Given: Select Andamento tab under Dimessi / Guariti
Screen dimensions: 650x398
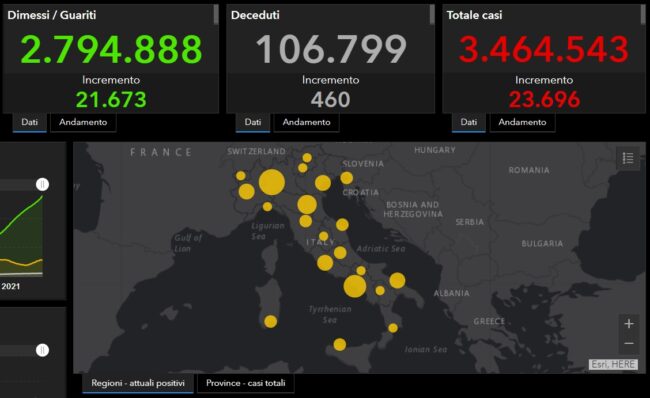Looking at the screenshot, I should (83, 122).
